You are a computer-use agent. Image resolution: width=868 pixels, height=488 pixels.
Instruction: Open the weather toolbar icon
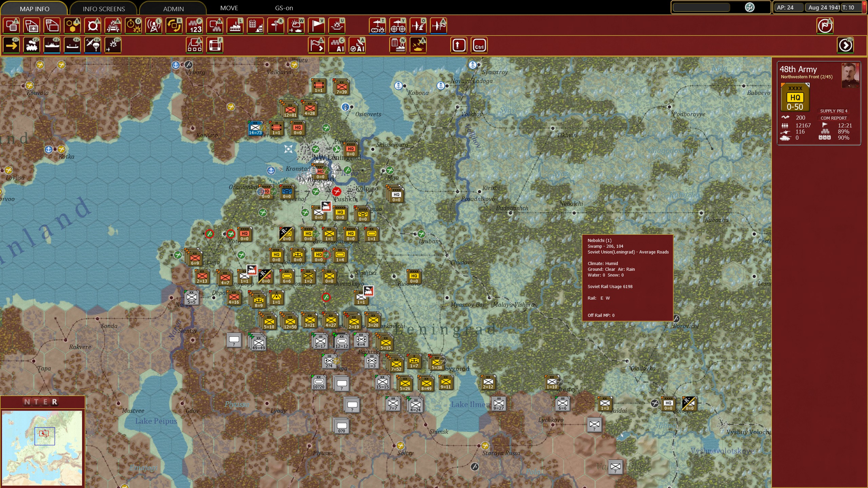click(296, 26)
